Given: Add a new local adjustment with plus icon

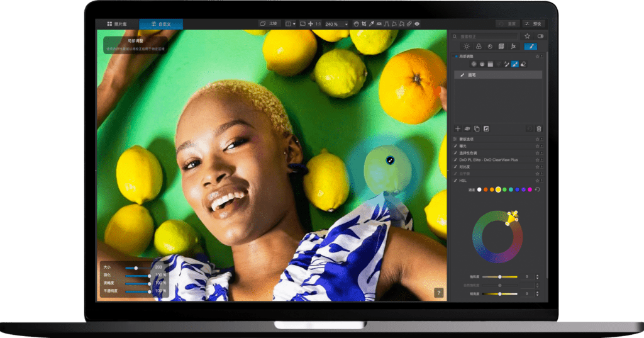Looking at the screenshot, I should click(458, 128).
